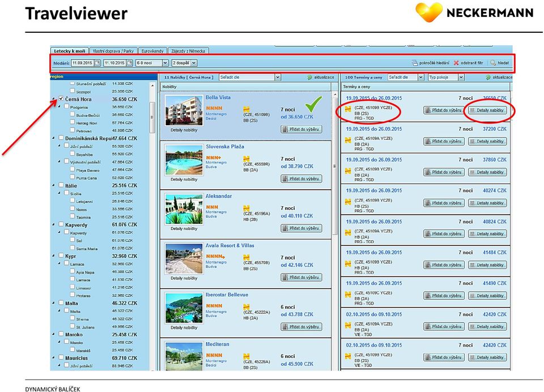Refresh the Termíny a ceny list with aktualizace

[499, 78]
